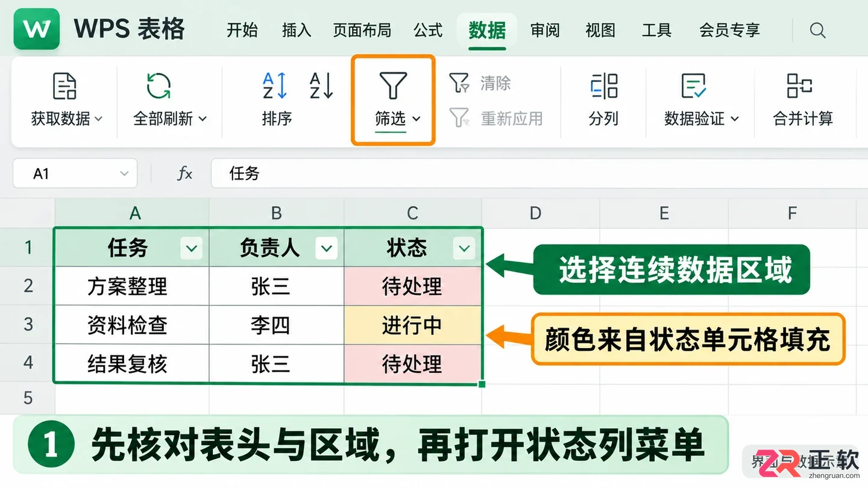Open the 公式 tab
Image resolution: width=868 pixels, height=488 pixels.
tap(429, 30)
